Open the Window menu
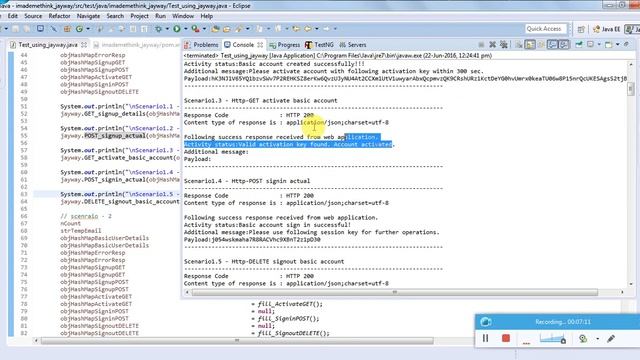640x360 pixels. [x=183, y=16]
